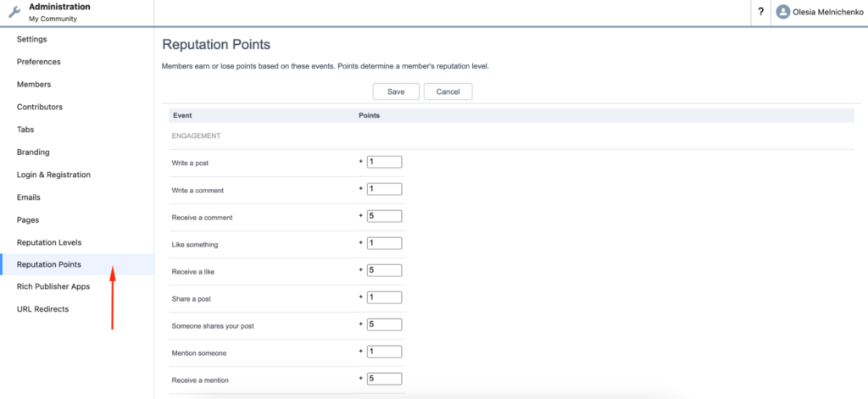Click the Write a post event label
Image resolution: width=868 pixels, height=399 pixels.
(190, 163)
